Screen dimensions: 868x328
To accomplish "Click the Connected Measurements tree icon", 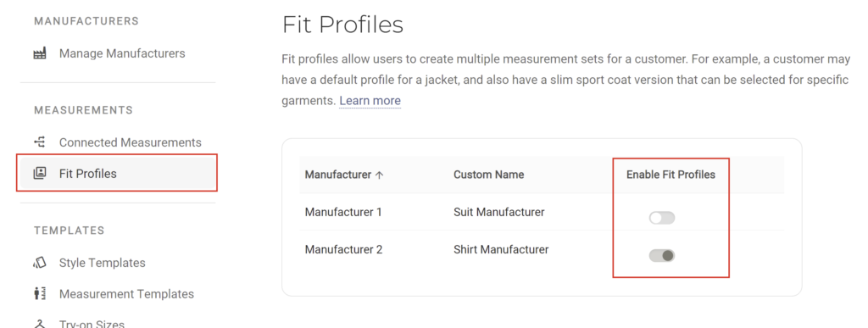I will tap(40, 142).
